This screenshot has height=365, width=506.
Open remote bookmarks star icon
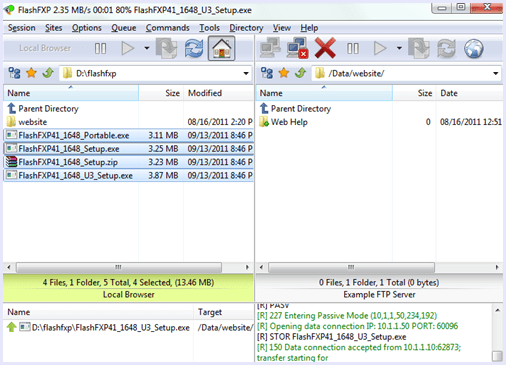(x=284, y=73)
